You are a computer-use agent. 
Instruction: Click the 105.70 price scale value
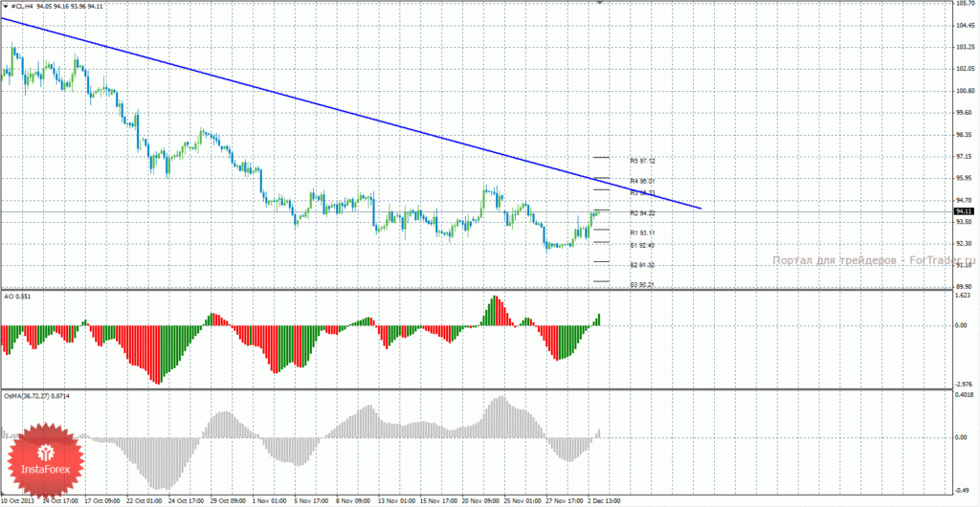[963, 3]
